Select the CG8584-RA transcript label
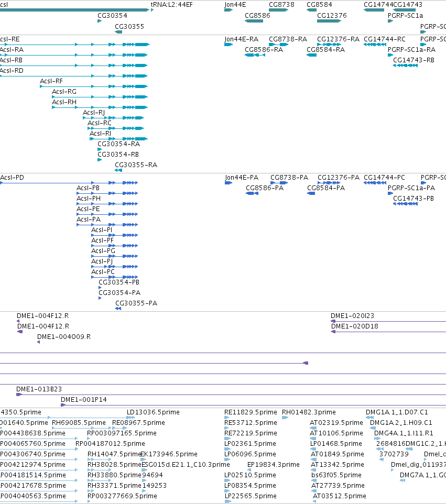The height and width of the screenshot is (504, 446). pyautogui.click(x=325, y=50)
